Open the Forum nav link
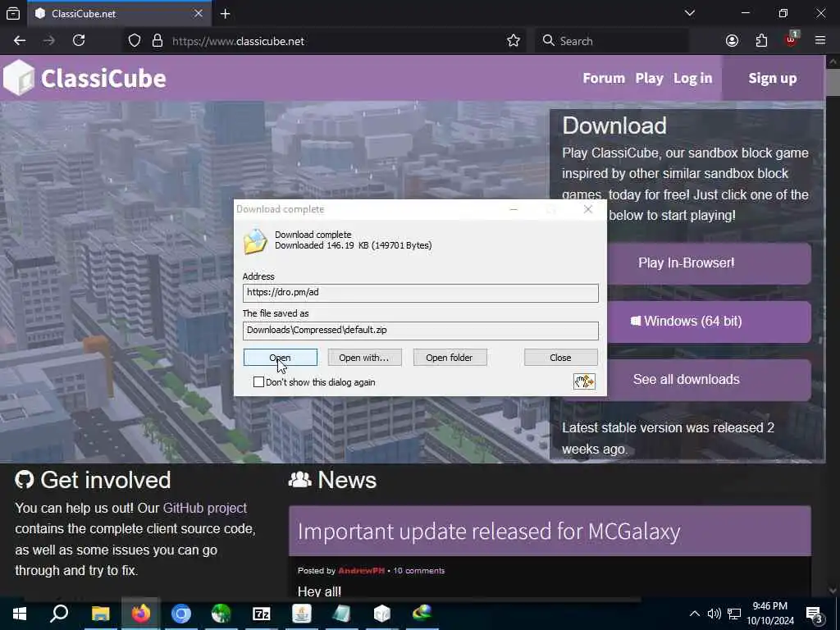The width and height of the screenshot is (840, 630). (x=604, y=78)
